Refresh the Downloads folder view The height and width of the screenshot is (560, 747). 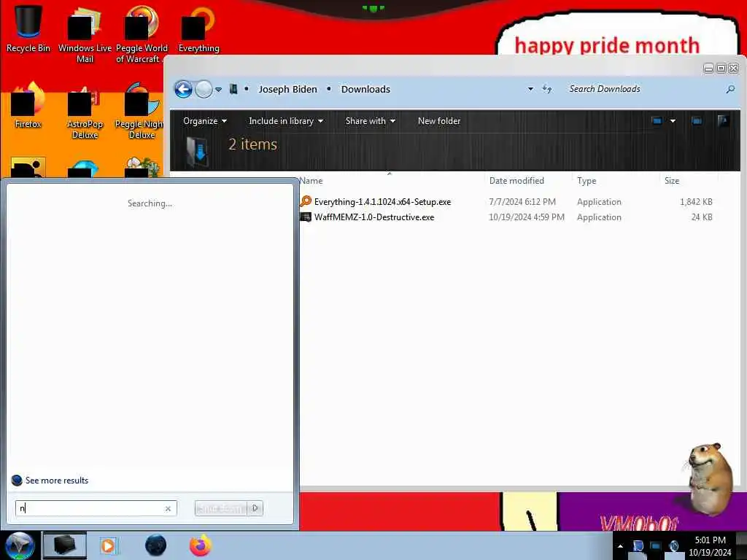tap(547, 89)
